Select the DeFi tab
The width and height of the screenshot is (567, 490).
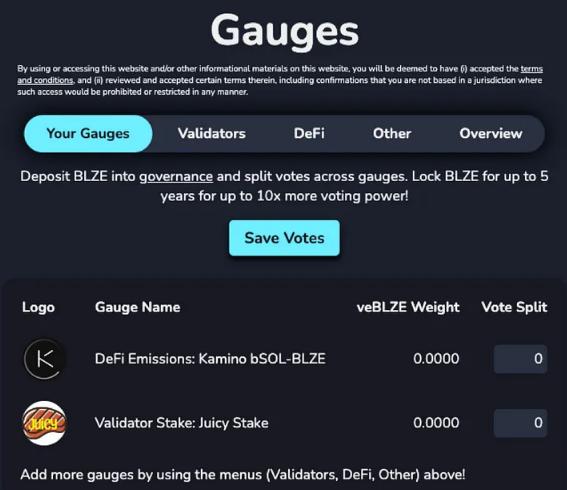click(309, 133)
